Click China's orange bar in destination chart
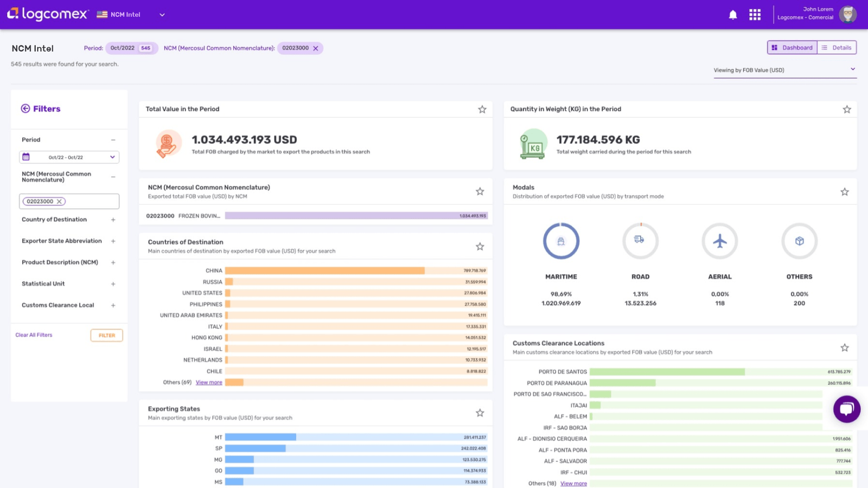This screenshot has width=868, height=488. click(324, 271)
